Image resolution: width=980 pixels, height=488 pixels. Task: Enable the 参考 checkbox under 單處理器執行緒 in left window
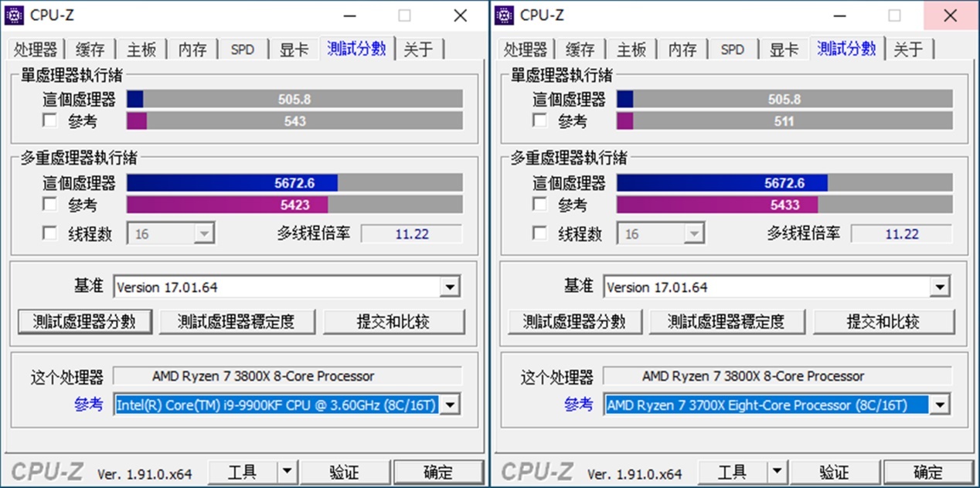49,120
